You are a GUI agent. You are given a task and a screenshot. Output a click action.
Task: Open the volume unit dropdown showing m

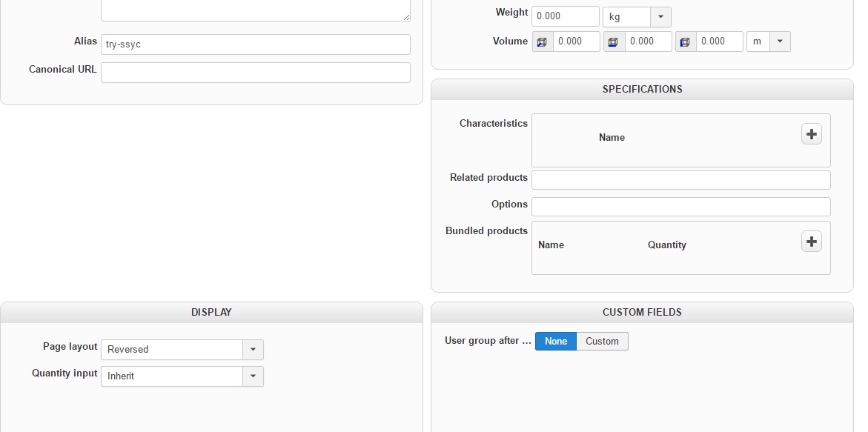point(780,41)
